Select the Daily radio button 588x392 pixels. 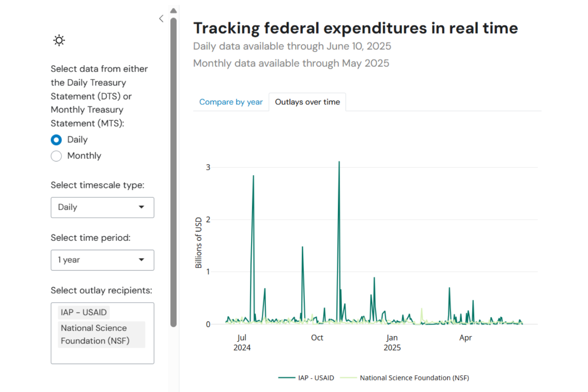(56, 140)
